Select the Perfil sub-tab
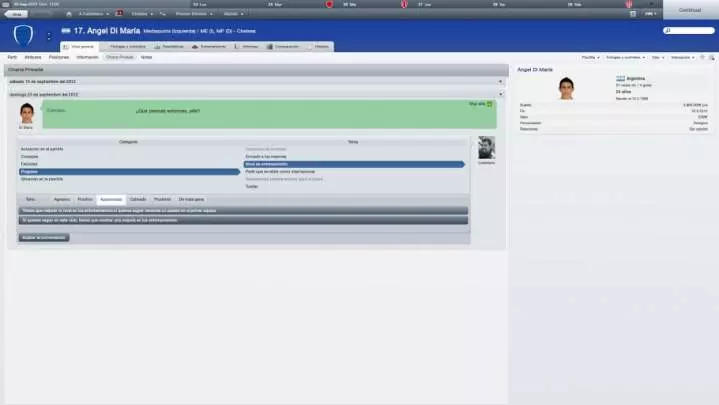 [12, 57]
